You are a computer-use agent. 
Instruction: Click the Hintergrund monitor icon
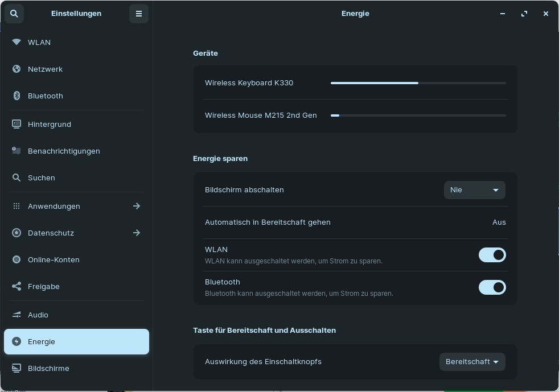click(x=17, y=124)
